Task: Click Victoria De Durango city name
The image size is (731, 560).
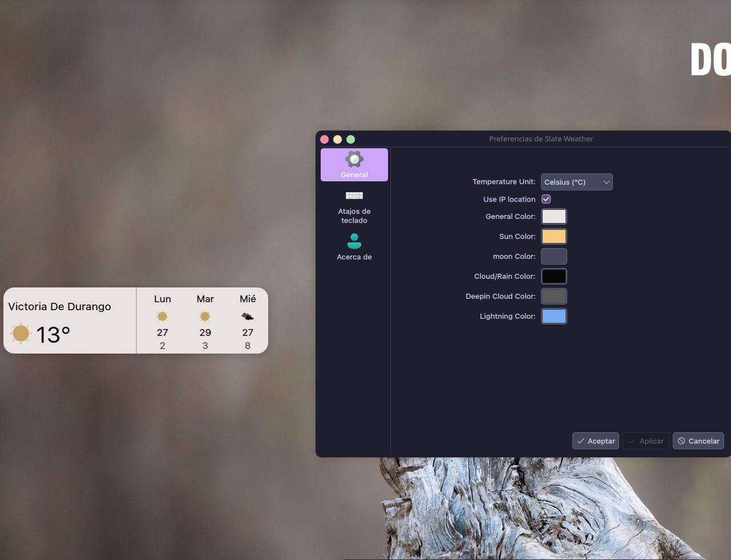Action: point(59,306)
